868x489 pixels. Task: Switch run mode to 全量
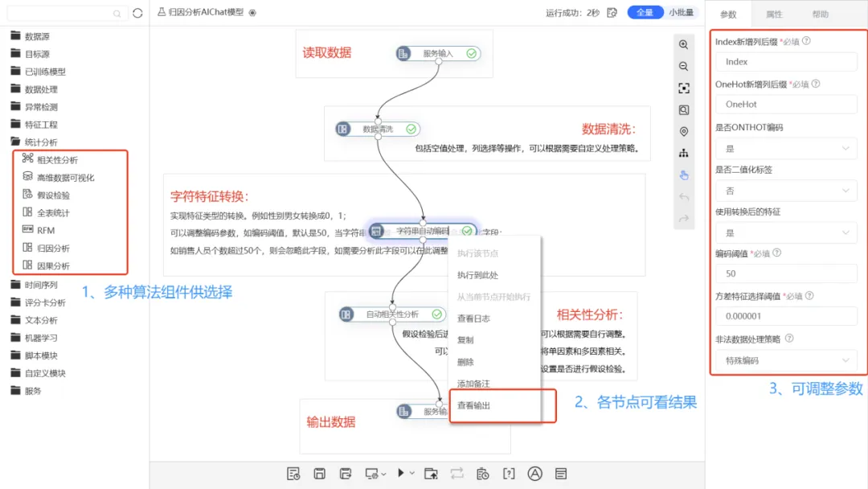pyautogui.click(x=645, y=12)
